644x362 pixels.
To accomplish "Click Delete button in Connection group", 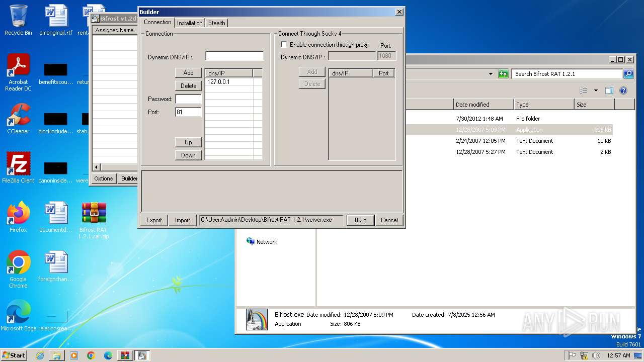I will tap(188, 86).
